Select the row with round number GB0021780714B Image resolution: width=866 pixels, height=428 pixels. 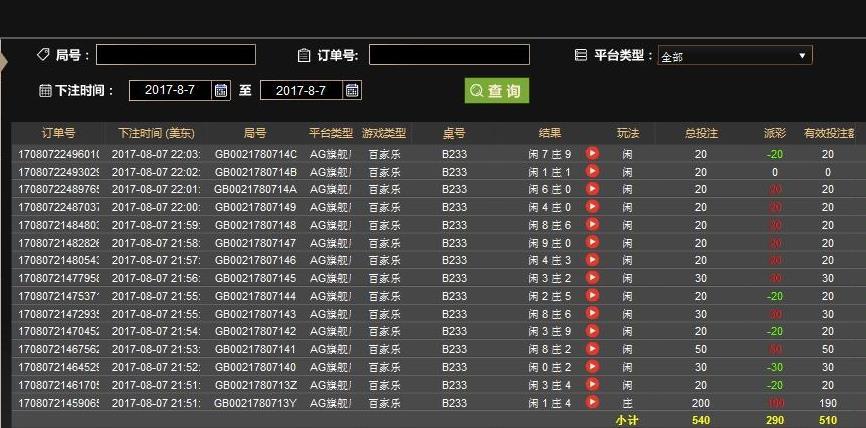click(256, 172)
